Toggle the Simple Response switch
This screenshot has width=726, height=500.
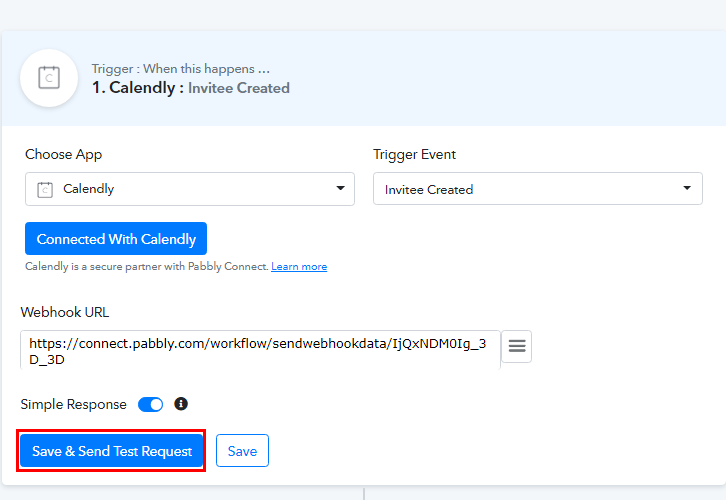[x=150, y=404]
